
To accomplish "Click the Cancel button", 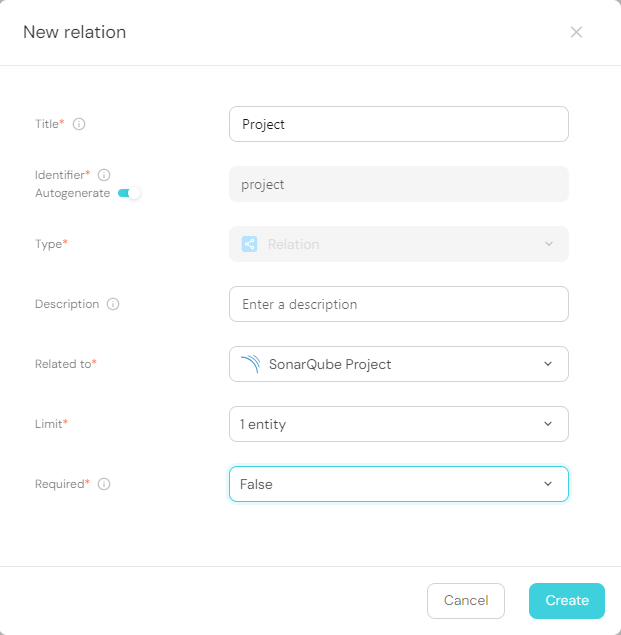I will 466,601.
